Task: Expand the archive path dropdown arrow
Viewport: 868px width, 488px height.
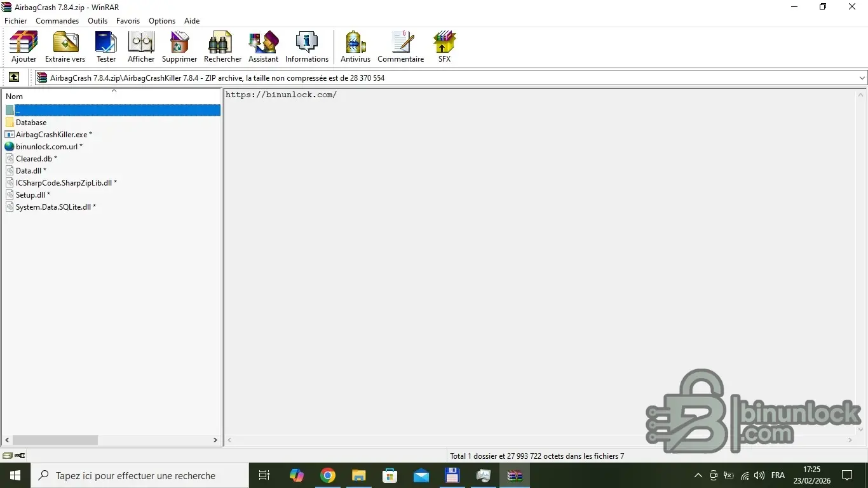Action: (x=862, y=78)
